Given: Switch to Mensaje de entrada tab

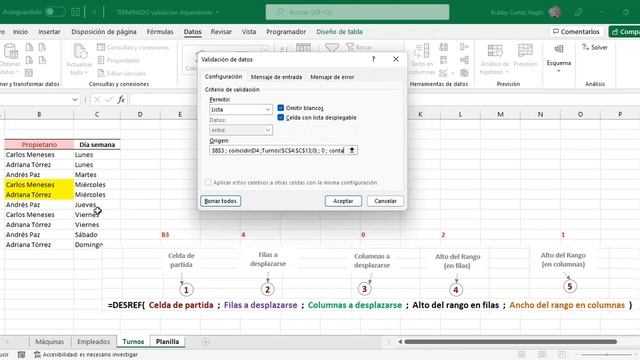Looking at the screenshot, I should 276,77.
